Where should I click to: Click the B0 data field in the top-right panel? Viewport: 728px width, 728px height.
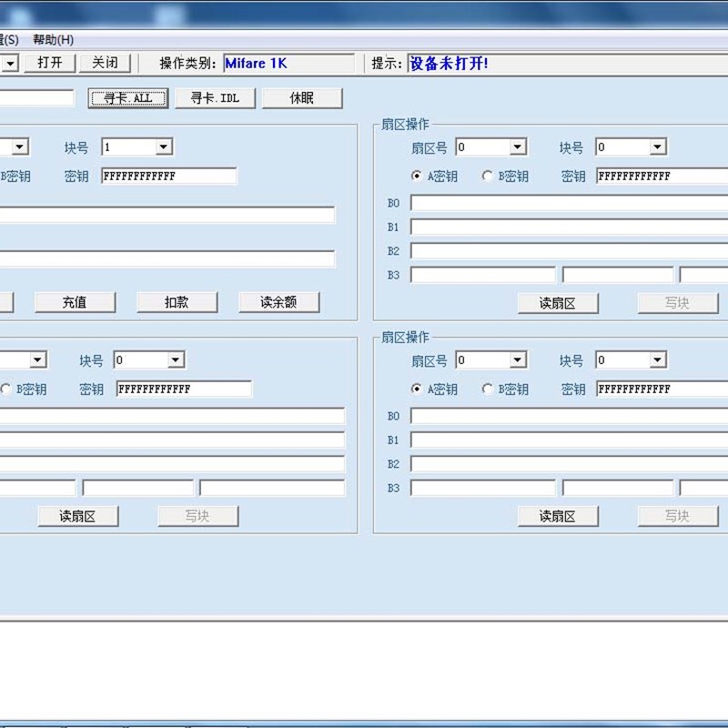click(564, 203)
